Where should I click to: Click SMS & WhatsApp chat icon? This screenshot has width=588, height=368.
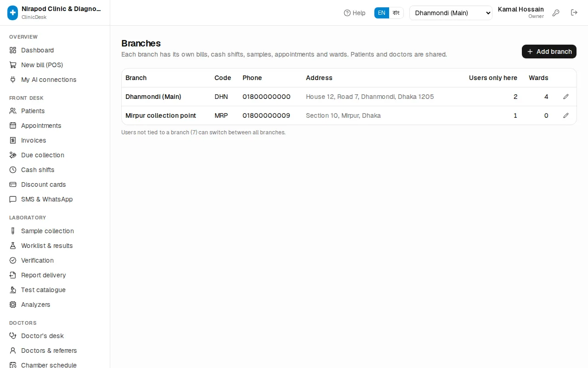coord(13,199)
